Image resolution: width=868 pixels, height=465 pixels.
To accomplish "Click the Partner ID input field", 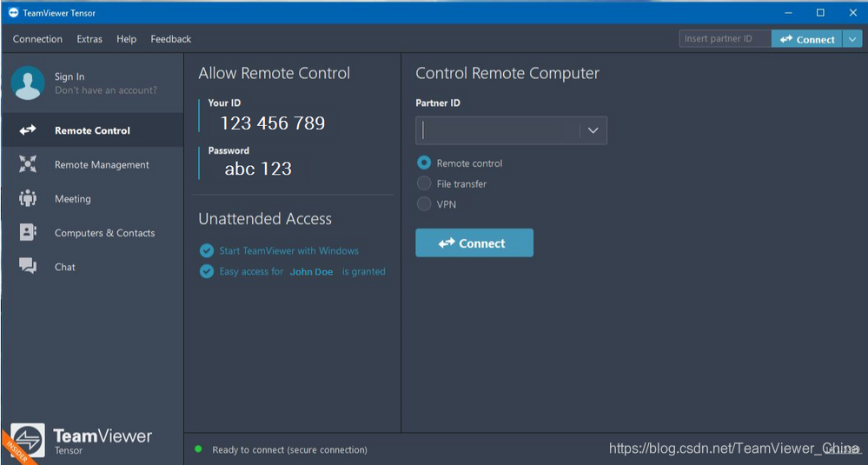I will pos(498,130).
